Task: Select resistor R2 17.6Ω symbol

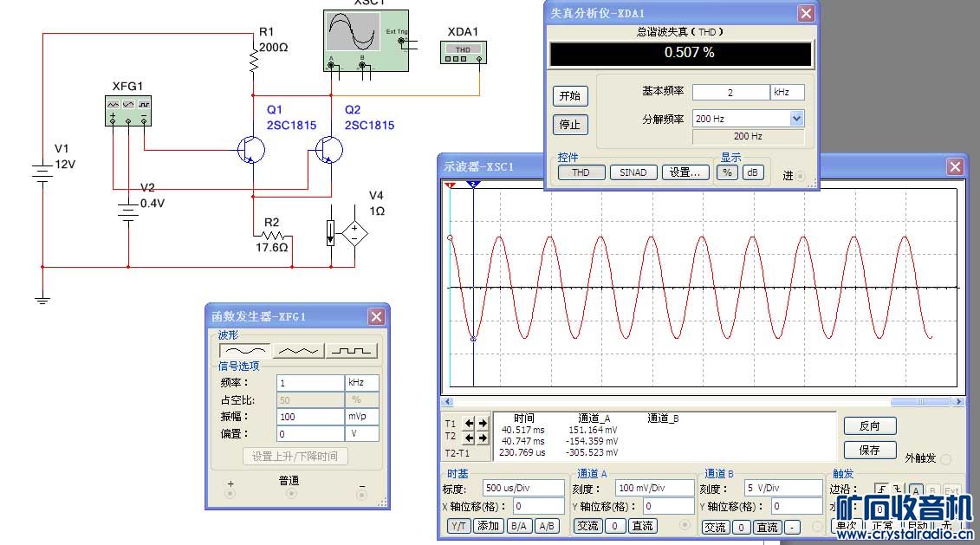Action: coord(273,236)
